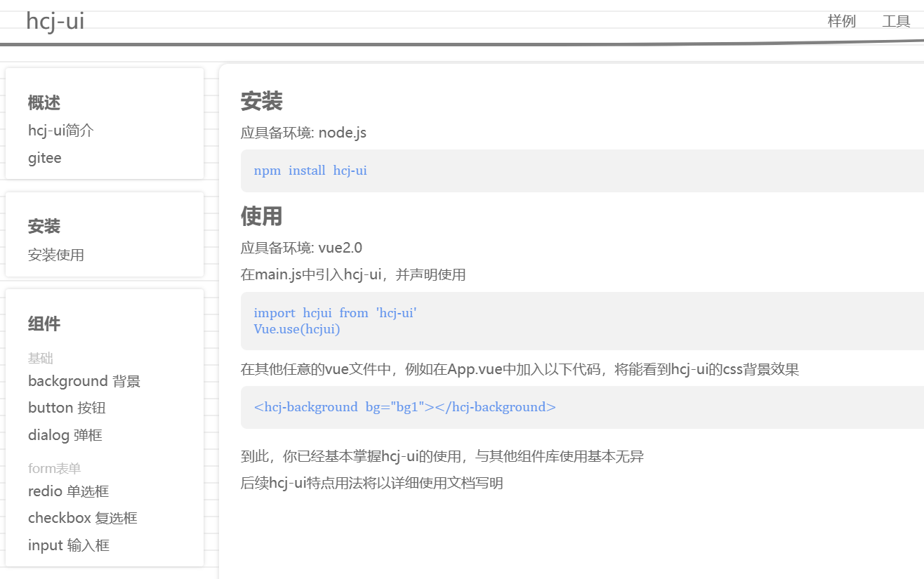Image resolution: width=924 pixels, height=579 pixels.
Task: Click the 使用 main content heading
Action: point(262,215)
